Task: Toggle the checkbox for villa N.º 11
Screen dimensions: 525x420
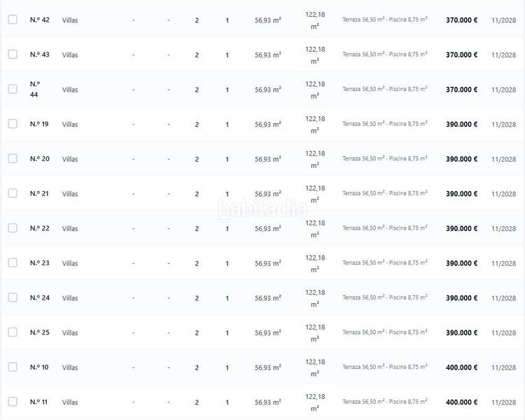Action: pos(13,402)
